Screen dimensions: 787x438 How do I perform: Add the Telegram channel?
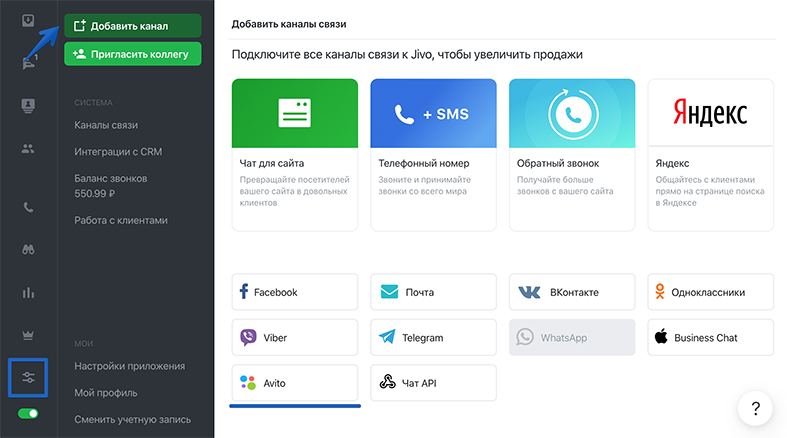pos(433,338)
